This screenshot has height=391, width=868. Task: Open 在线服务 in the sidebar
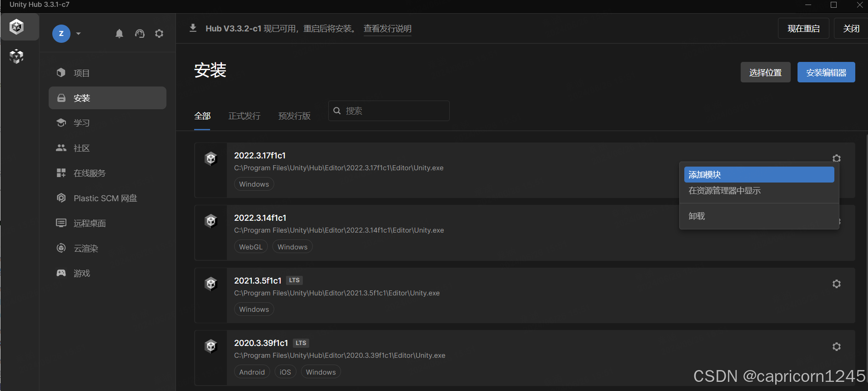point(107,173)
